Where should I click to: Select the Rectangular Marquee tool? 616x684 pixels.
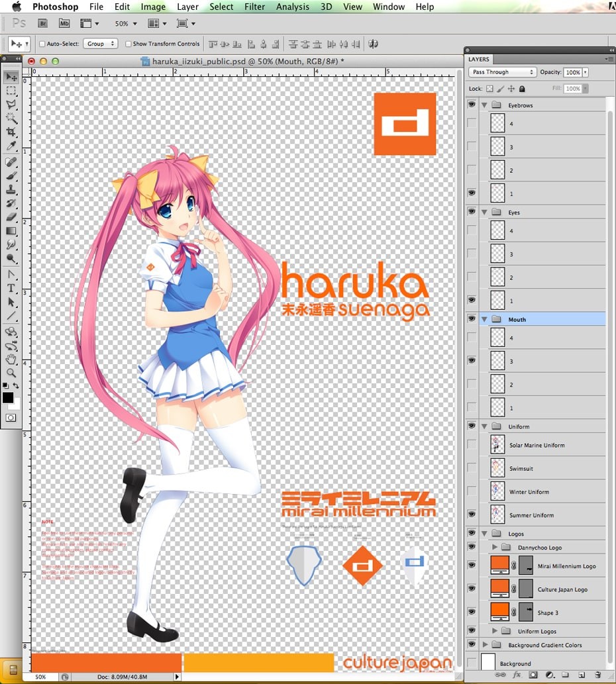click(11, 91)
